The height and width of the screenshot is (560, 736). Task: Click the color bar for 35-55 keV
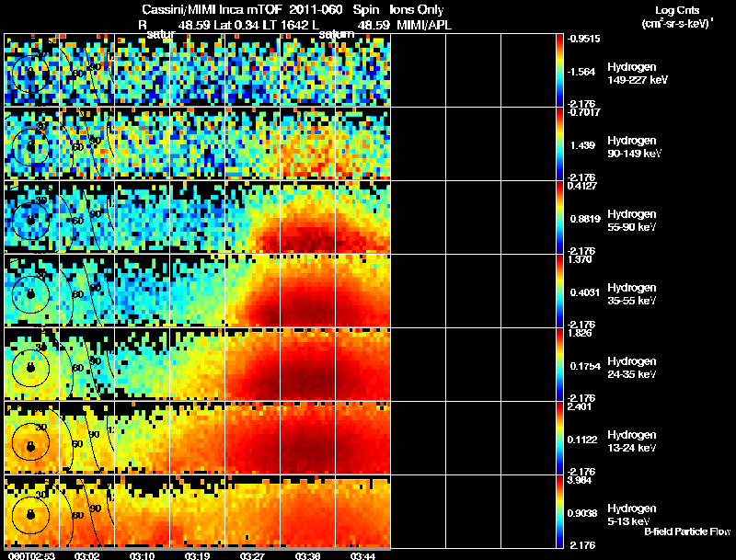tap(559, 291)
